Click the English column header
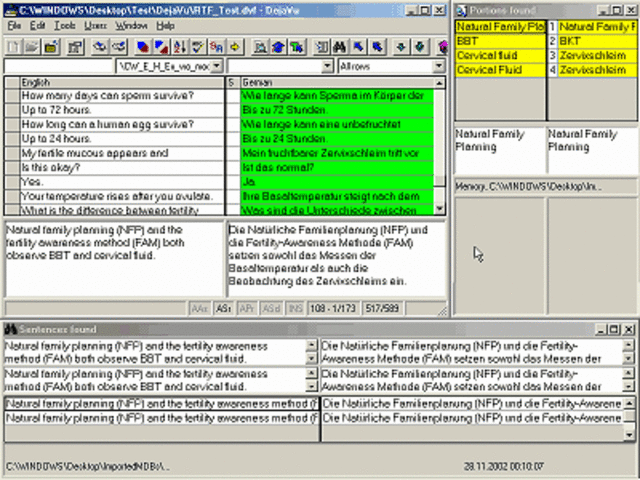The image size is (640, 480). tap(122, 83)
